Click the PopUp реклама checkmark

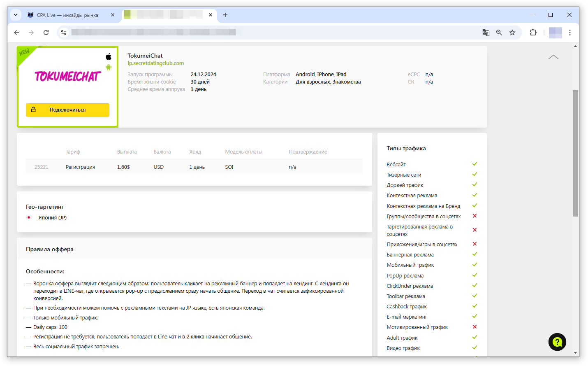tap(475, 275)
